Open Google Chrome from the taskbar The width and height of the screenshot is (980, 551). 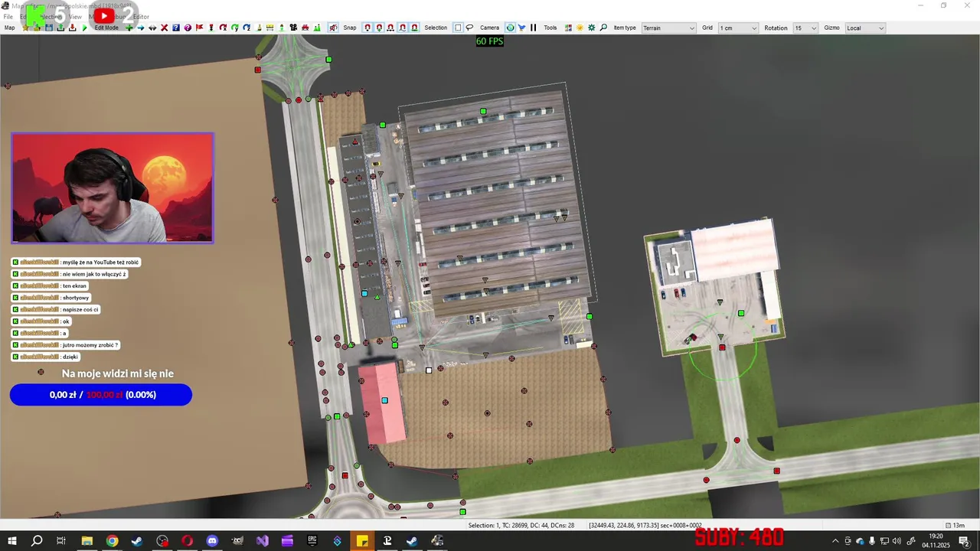click(112, 541)
